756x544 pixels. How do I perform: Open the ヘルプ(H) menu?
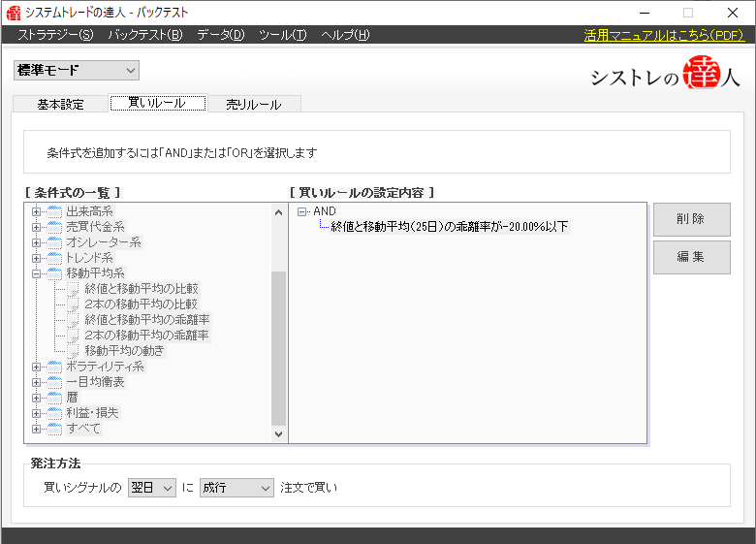pos(345,35)
